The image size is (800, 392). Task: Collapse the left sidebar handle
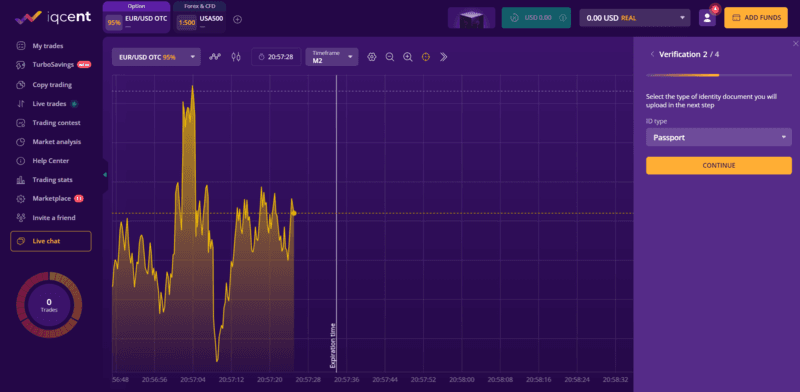tap(105, 175)
